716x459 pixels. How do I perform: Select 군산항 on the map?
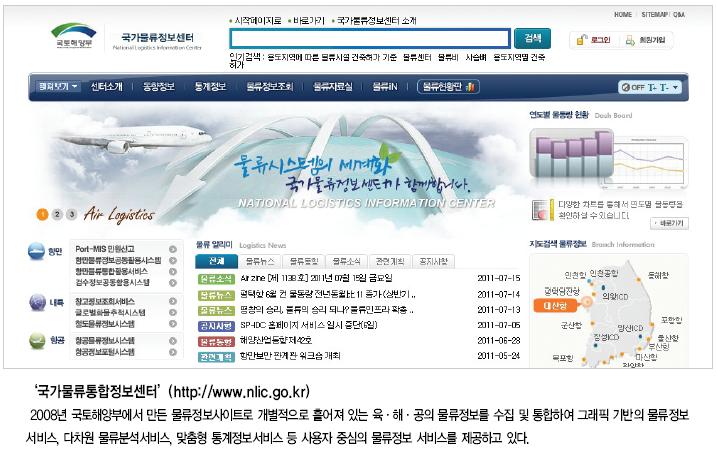(x=571, y=325)
